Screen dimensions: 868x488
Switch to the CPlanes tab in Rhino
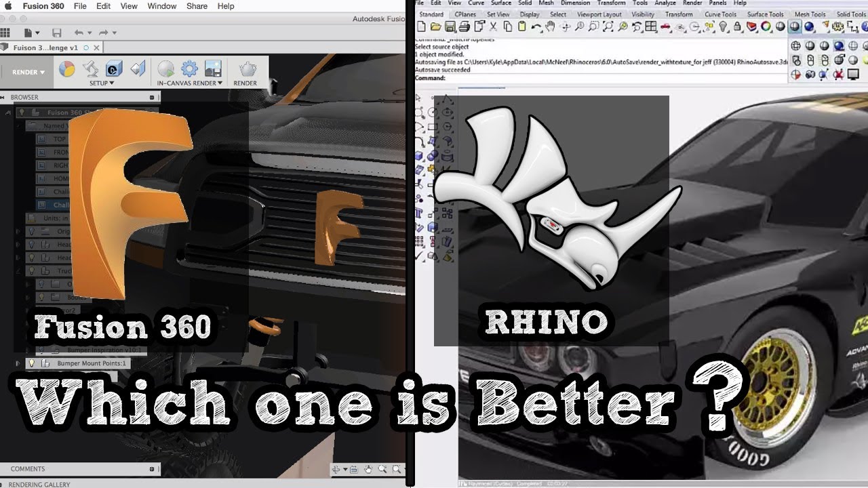(465, 14)
